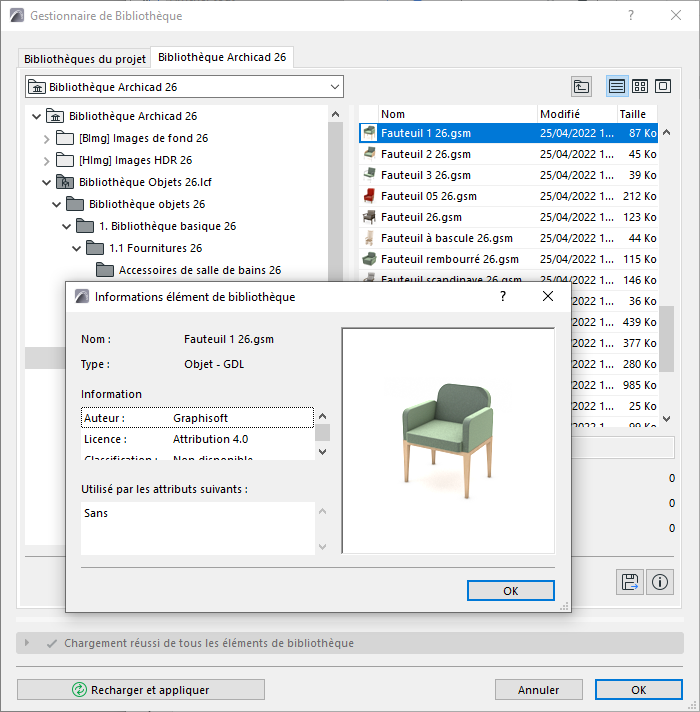This screenshot has height=712, width=700.
Task: Click OK in the info dialog
Action: (511, 591)
